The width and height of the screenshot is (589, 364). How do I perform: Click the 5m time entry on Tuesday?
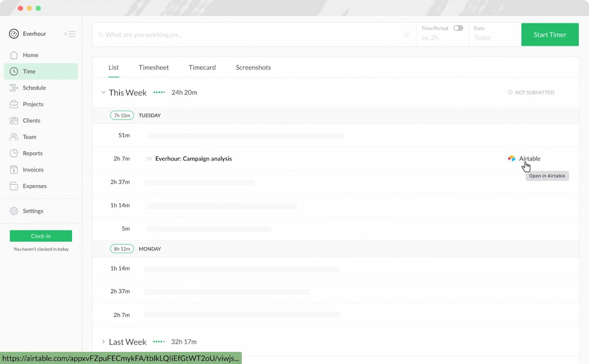point(126,228)
